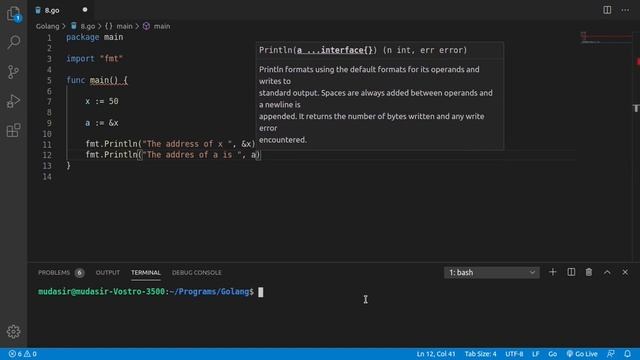Viewport: 640px width, 360px height.
Task: Select the Go language mode in status bar
Action: (x=552, y=354)
